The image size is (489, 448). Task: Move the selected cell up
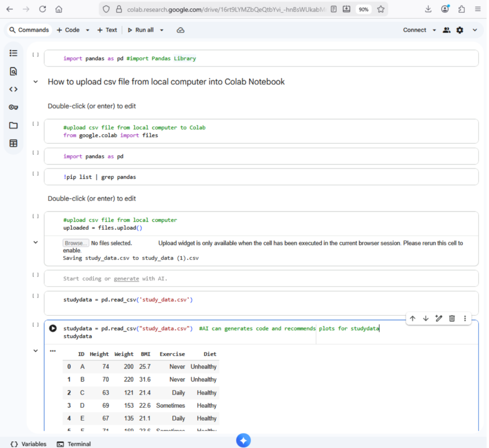tap(413, 319)
